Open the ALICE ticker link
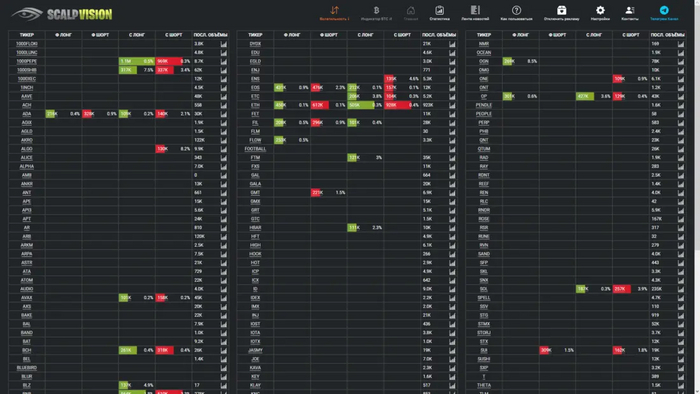 27,158
